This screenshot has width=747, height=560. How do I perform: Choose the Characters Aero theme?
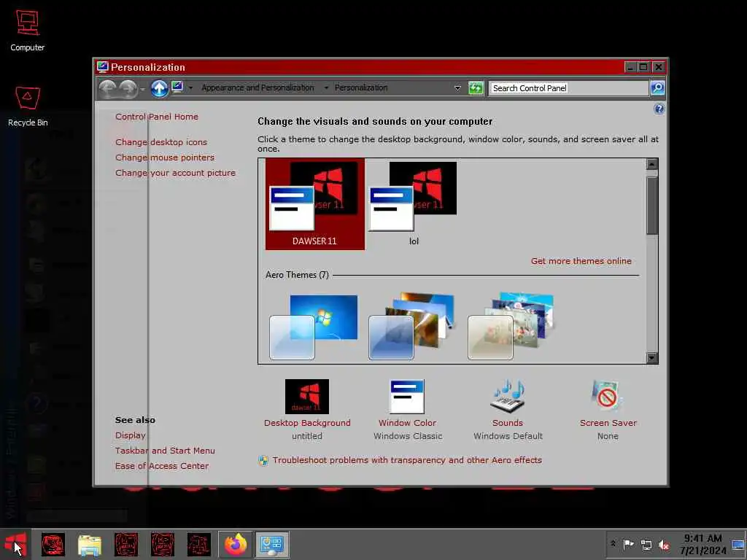511,327
